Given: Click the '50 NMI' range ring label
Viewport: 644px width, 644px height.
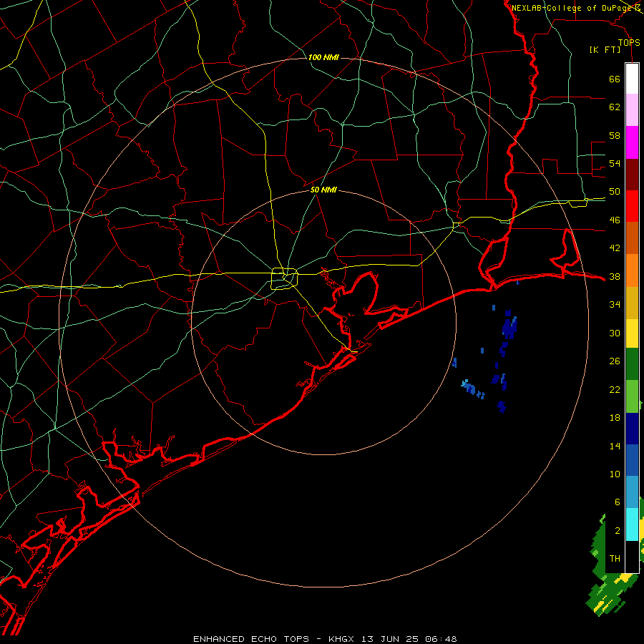Looking at the screenshot, I should (323, 190).
